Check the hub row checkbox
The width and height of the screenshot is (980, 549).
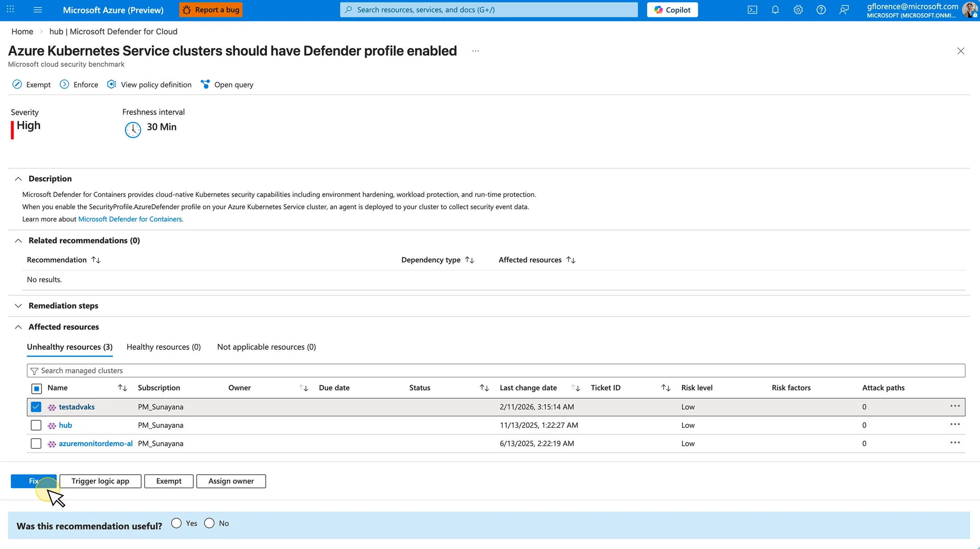click(36, 425)
